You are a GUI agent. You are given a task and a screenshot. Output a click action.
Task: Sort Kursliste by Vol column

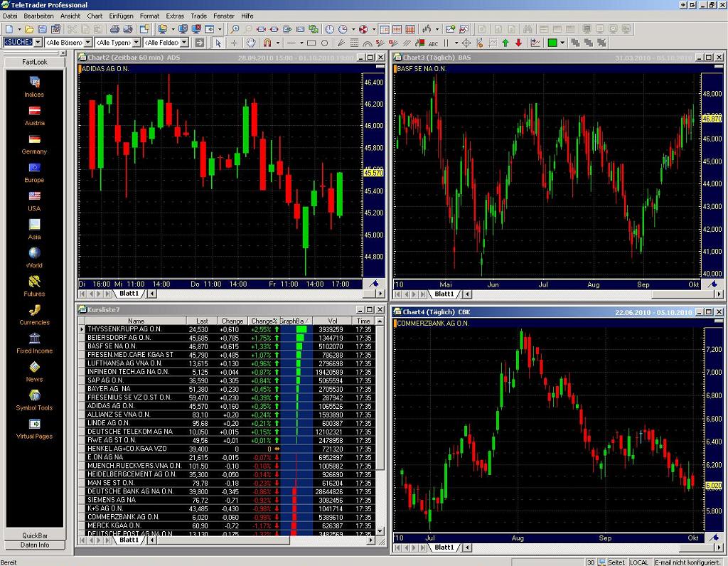click(x=333, y=321)
